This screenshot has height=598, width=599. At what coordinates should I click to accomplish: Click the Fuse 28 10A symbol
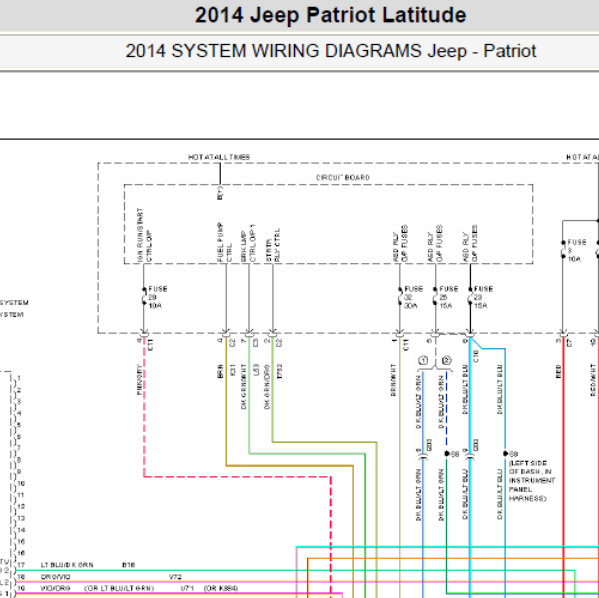(144, 297)
